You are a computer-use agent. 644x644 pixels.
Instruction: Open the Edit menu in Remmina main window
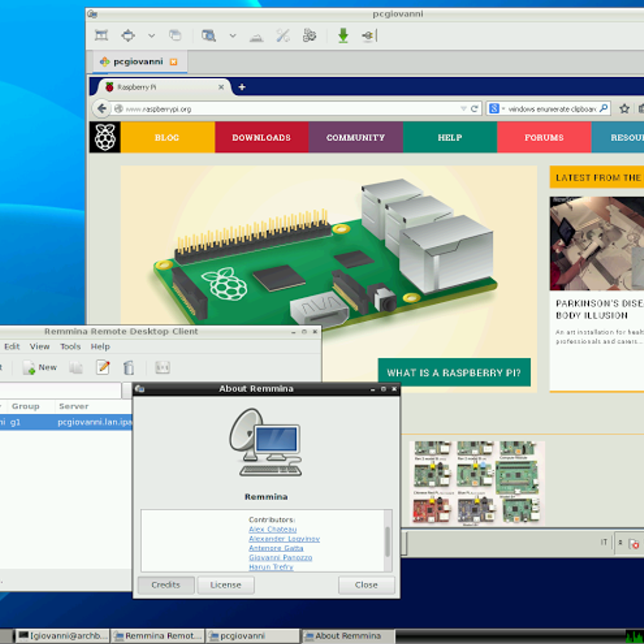tap(12, 347)
